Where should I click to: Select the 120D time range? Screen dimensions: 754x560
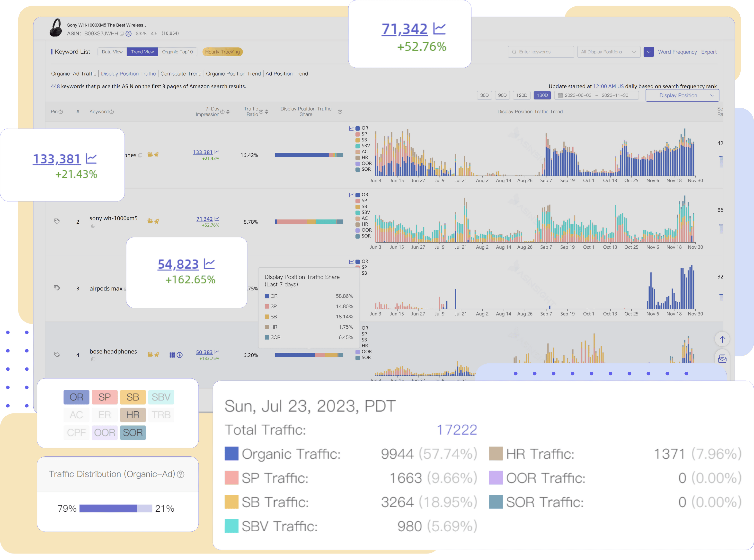click(x=521, y=95)
